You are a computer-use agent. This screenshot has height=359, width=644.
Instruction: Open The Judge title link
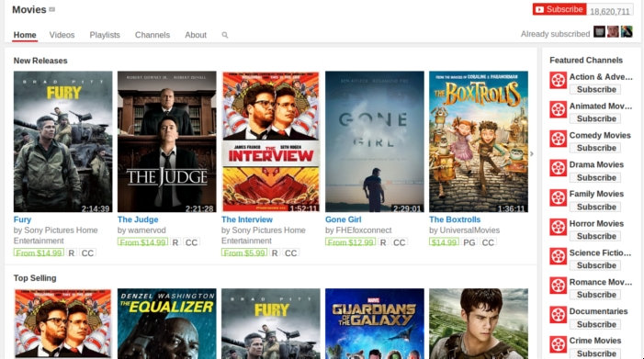point(138,219)
